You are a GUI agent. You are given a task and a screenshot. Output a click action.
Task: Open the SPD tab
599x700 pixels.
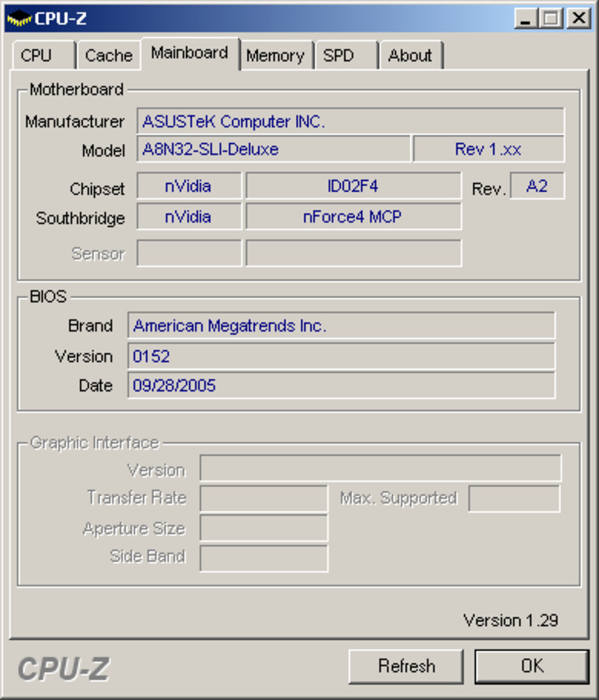(x=346, y=55)
